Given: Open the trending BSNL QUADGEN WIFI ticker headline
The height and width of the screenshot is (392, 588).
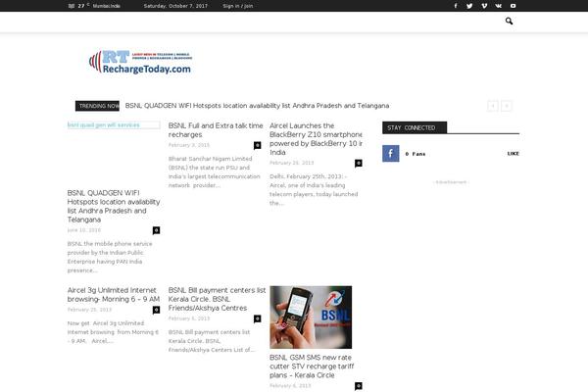Looking at the screenshot, I should click(x=257, y=106).
